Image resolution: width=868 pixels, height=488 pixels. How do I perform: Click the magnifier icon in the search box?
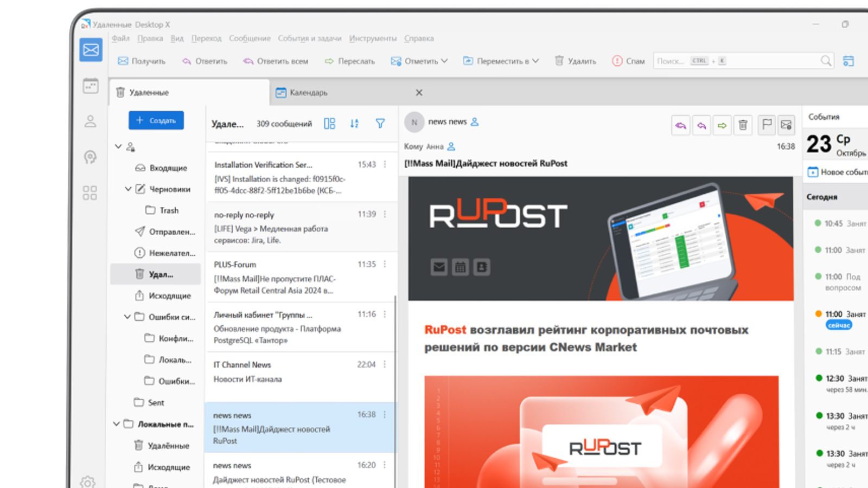coord(826,61)
